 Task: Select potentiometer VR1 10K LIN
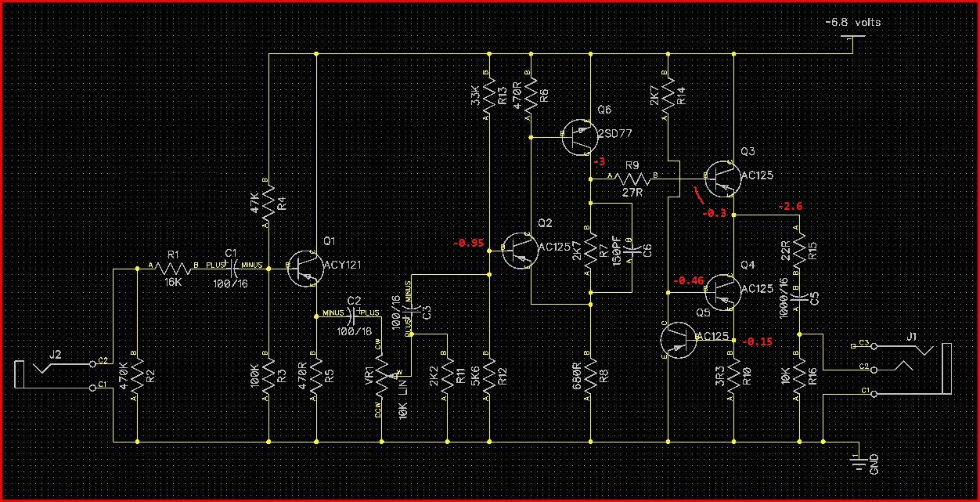coord(384,376)
